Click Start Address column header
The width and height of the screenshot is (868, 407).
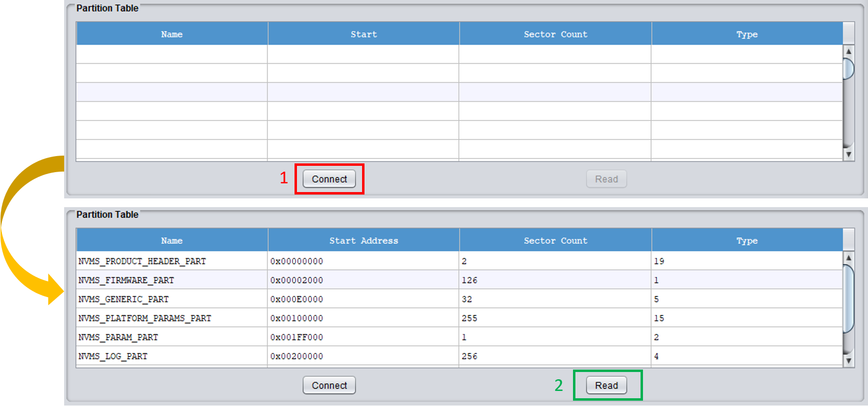pyautogui.click(x=364, y=240)
